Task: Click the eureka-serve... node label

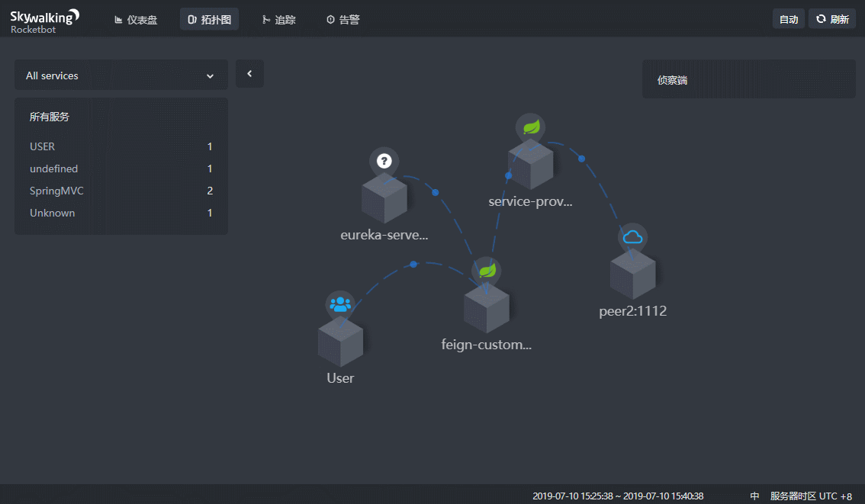Action: click(384, 235)
